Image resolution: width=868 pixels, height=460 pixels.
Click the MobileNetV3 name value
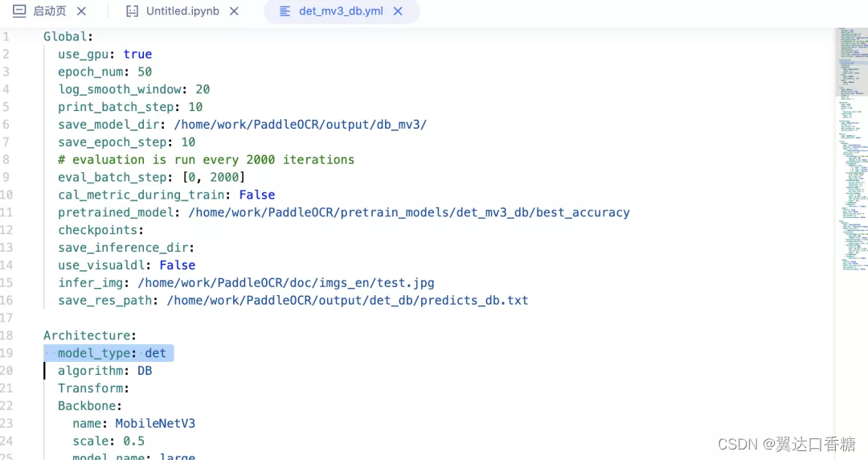155,424
